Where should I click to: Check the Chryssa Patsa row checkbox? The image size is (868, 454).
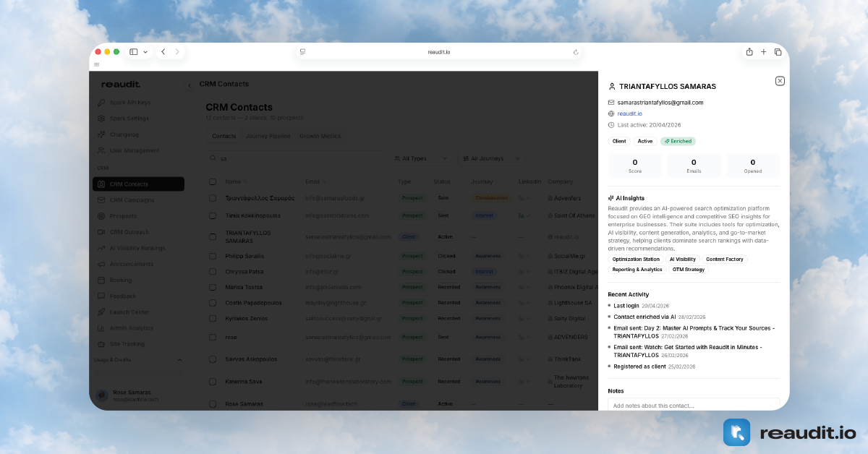(x=213, y=272)
